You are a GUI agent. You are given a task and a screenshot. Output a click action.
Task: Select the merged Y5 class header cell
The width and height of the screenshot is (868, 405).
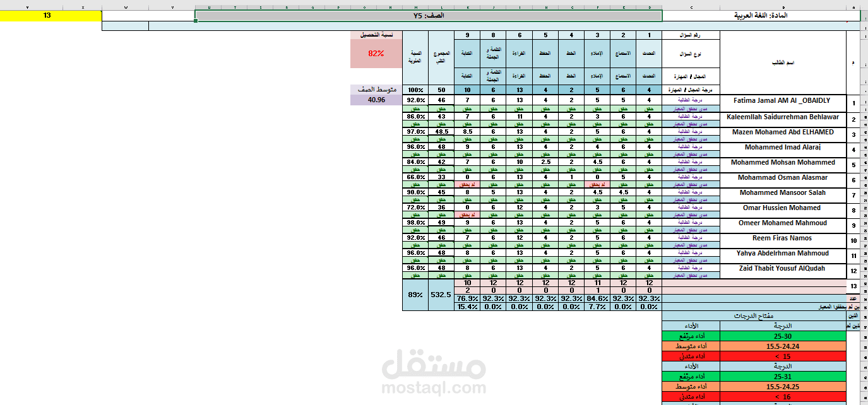point(428,16)
